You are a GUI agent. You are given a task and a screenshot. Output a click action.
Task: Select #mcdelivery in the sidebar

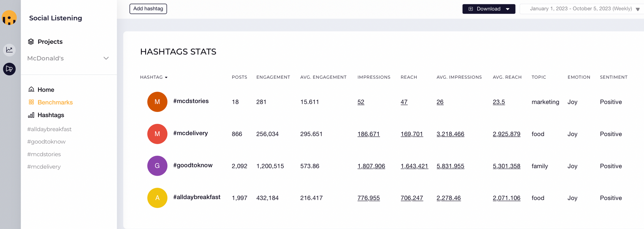(x=44, y=167)
